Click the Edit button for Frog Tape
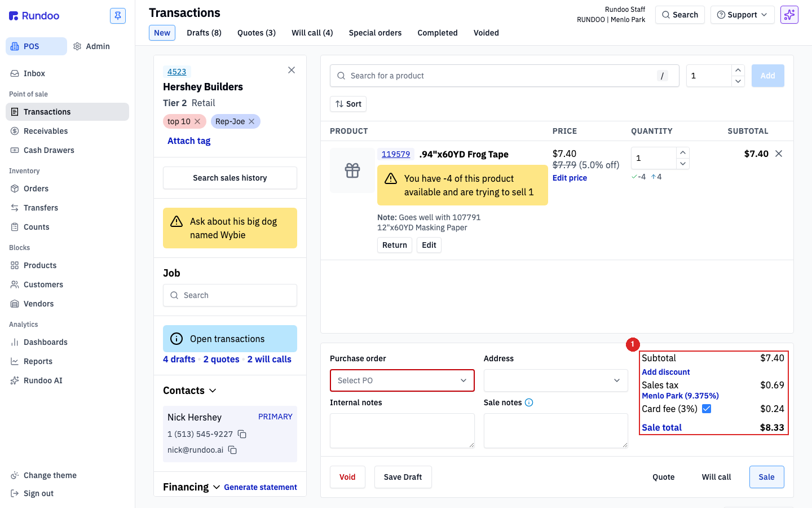This screenshot has height=508, width=812. (x=429, y=245)
